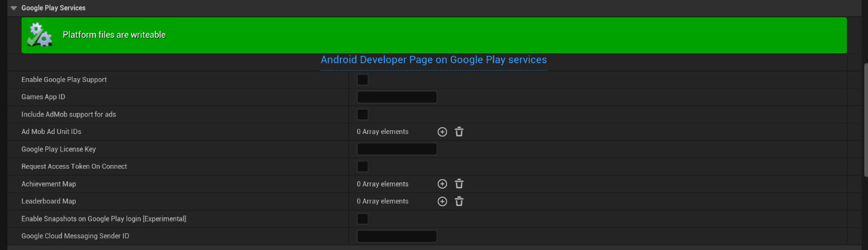868x250 pixels.
Task: Click '0 Array elements' in Ad Mob row
Action: (x=383, y=132)
